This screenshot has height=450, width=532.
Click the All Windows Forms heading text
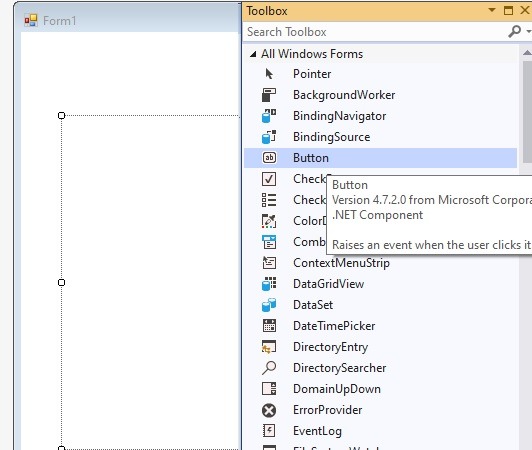point(312,54)
